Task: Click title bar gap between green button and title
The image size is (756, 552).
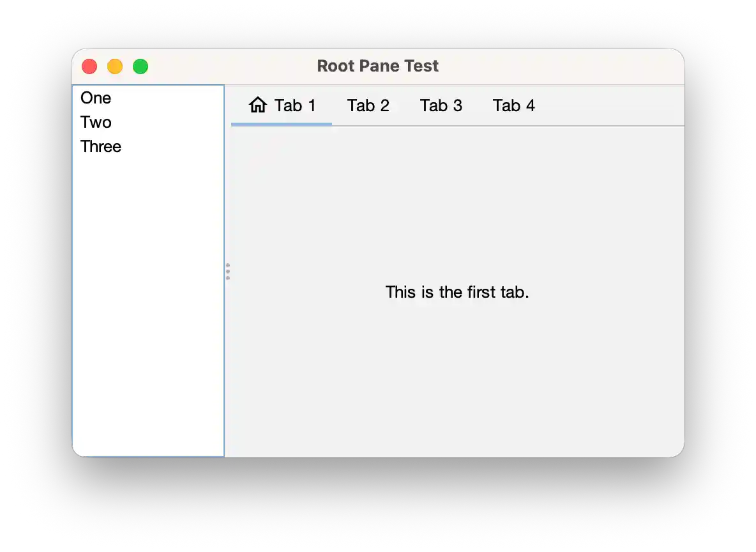Action: point(230,66)
